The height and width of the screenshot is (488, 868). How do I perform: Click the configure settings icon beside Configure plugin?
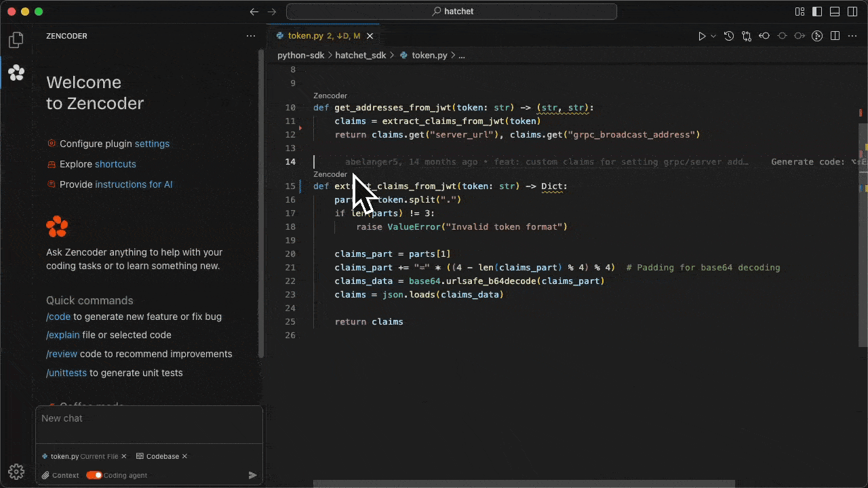pos(52,144)
